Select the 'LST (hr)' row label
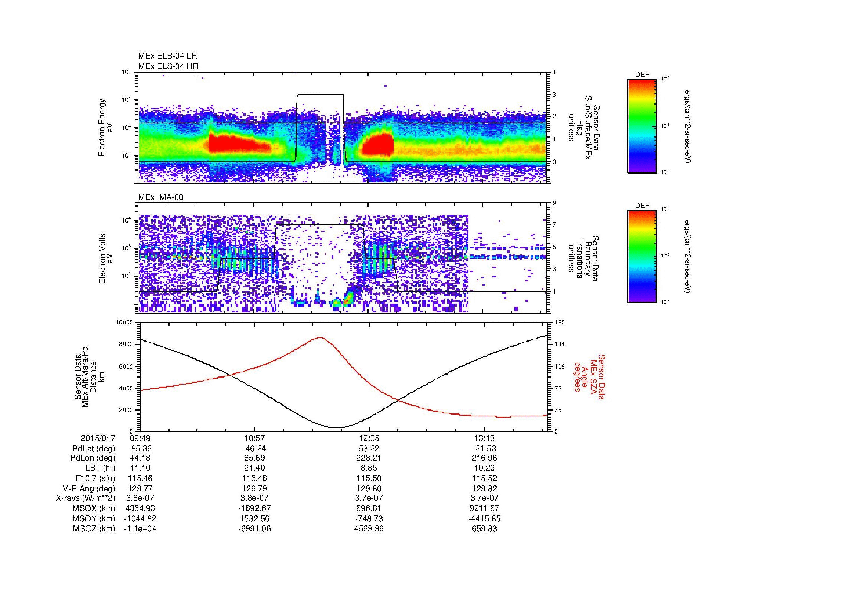Viewport: 868px width, 613px height. (x=100, y=468)
